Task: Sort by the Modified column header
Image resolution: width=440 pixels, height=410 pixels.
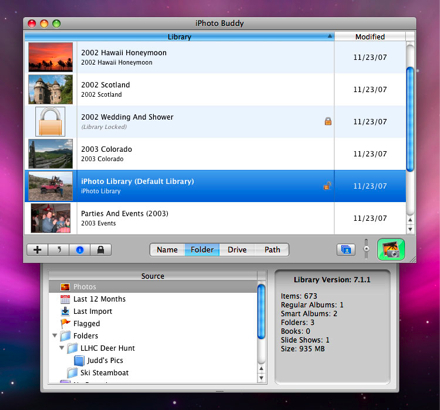Action: [x=370, y=37]
